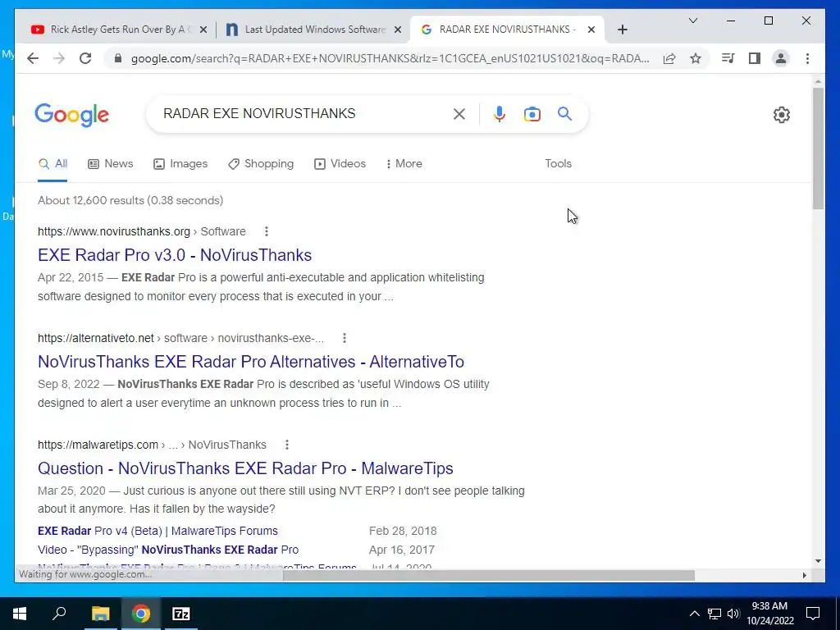The image size is (840, 630).
Task: Submit search with magnifier icon
Action: click(x=564, y=113)
